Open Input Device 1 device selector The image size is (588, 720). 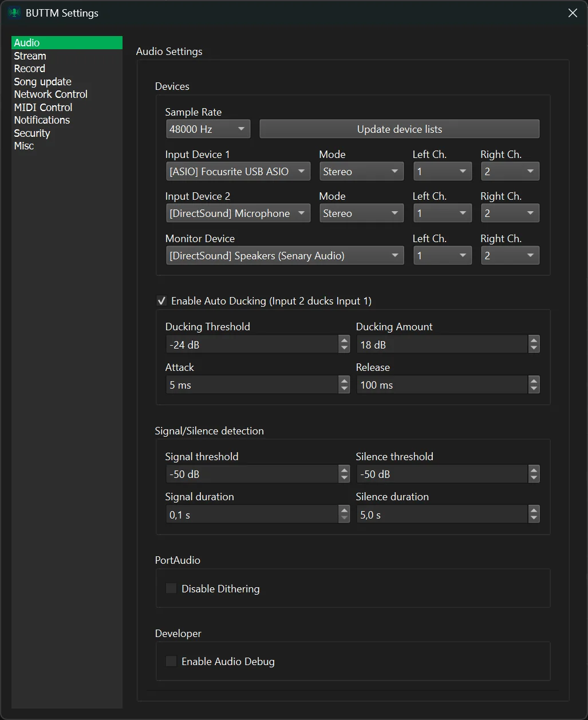tap(238, 171)
